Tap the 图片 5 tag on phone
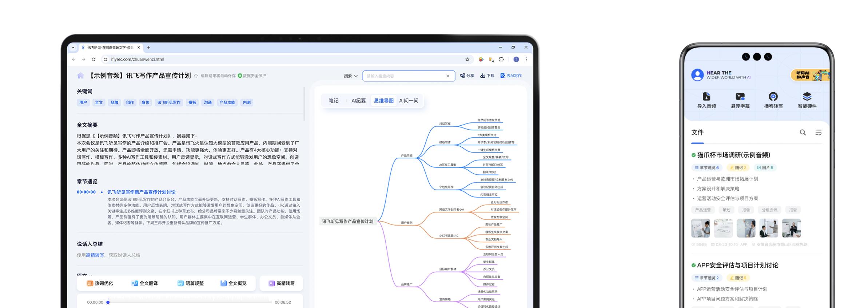The width and height of the screenshot is (868, 308). (765, 168)
